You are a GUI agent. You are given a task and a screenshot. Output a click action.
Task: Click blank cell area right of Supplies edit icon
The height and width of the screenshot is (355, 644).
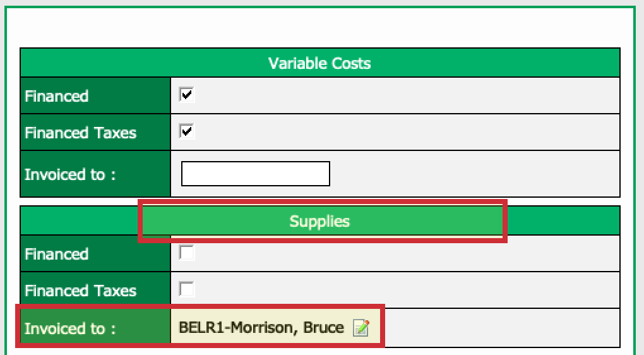tap(501, 328)
